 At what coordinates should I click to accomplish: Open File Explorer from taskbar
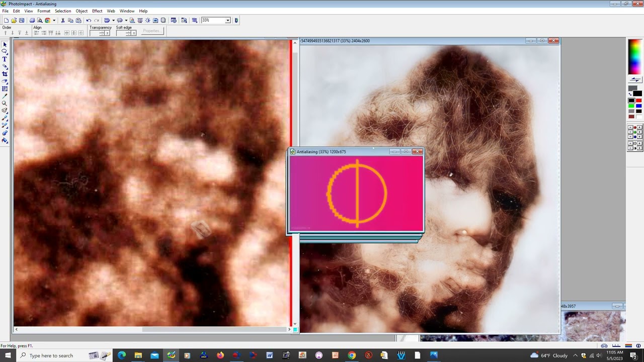(x=138, y=355)
